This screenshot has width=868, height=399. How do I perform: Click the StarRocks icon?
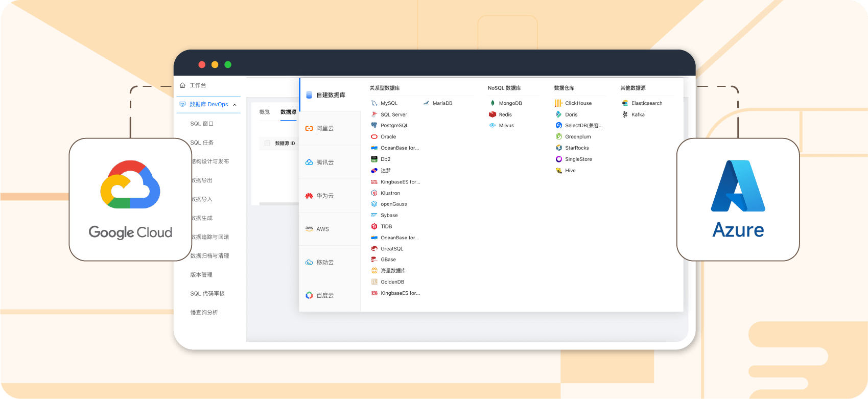(559, 148)
